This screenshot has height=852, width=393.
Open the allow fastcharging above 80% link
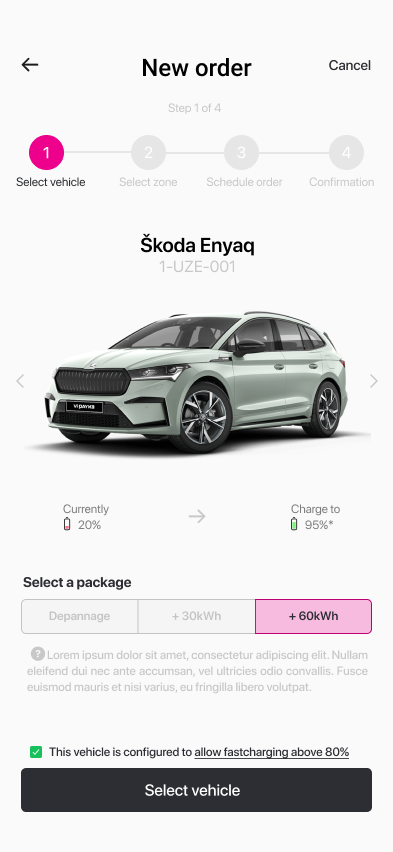tap(272, 753)
